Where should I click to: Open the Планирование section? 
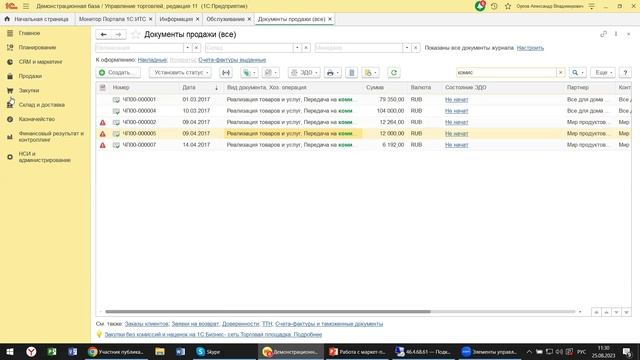[37, 48]
